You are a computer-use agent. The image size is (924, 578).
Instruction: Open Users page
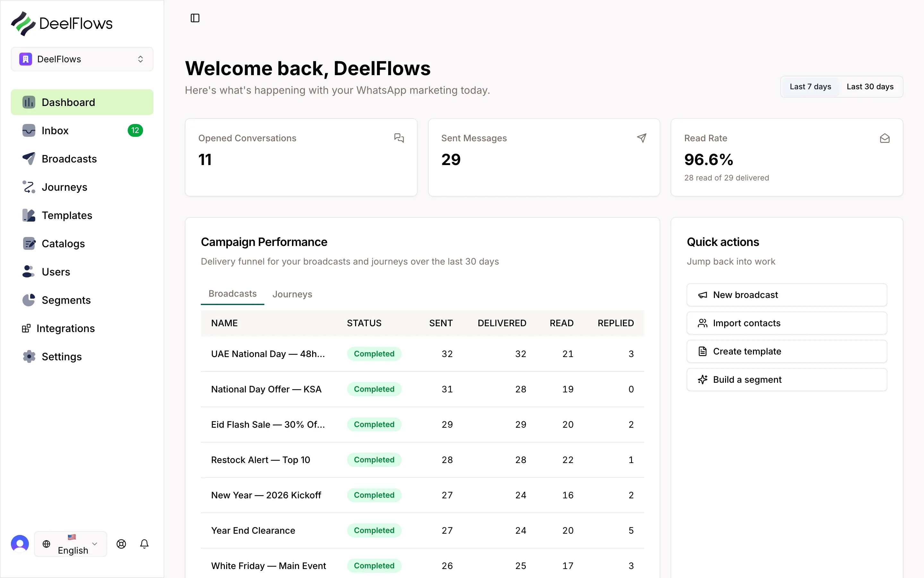click(82, 272)
